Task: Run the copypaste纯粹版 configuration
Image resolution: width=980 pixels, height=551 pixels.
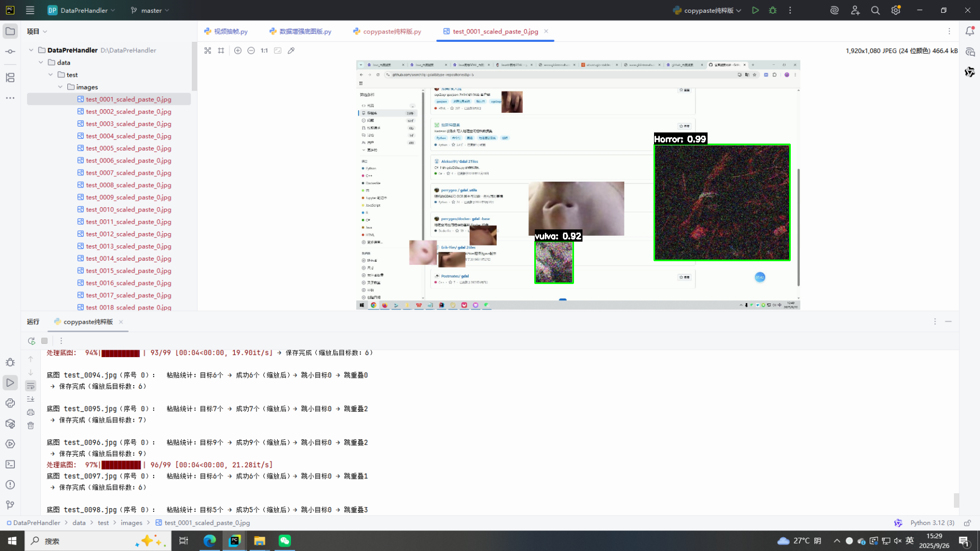Action: 755,10
